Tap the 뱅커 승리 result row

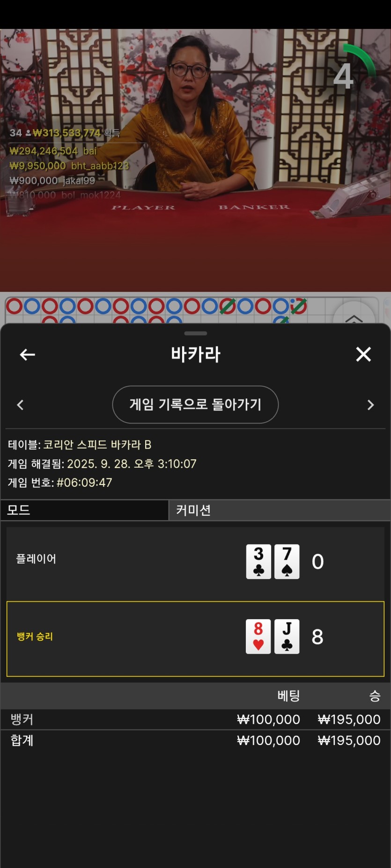tap(195, 639)
